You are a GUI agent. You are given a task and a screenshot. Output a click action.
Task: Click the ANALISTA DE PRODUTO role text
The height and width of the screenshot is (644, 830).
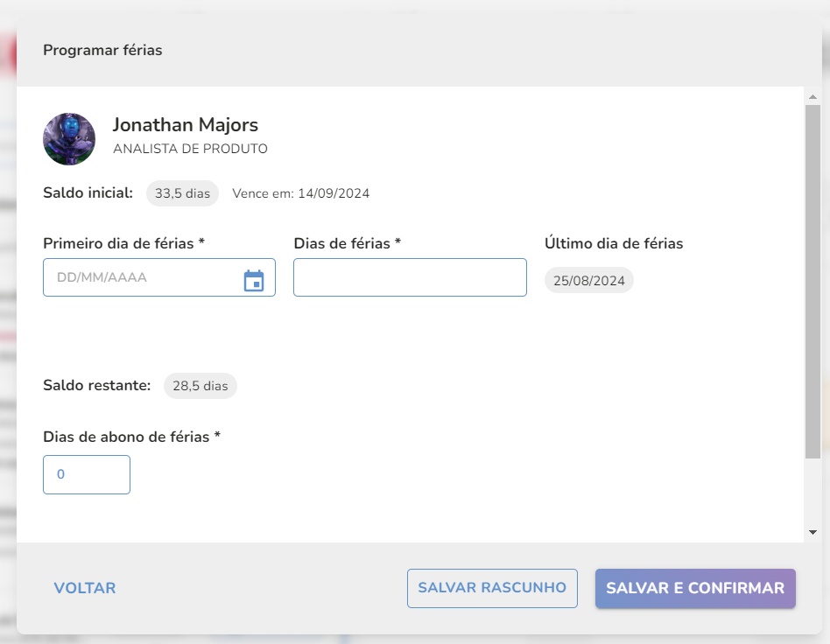[191, 149]
